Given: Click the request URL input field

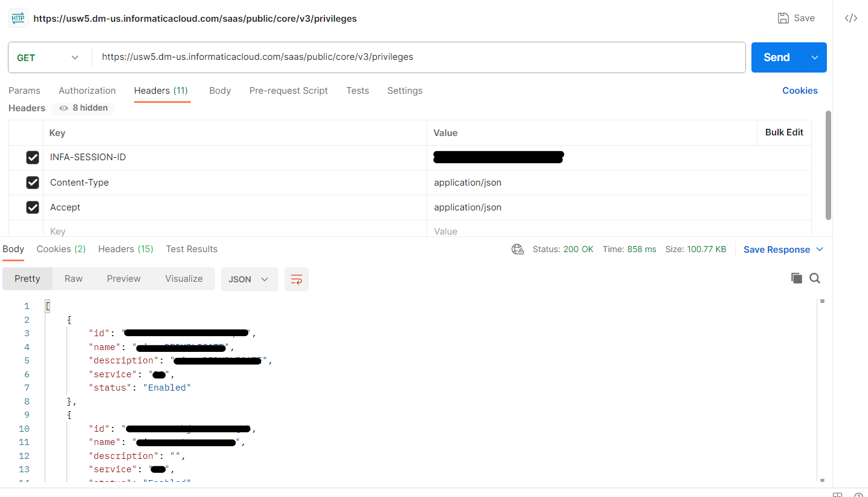Looking at the screenshot, I should coord(418,57).
